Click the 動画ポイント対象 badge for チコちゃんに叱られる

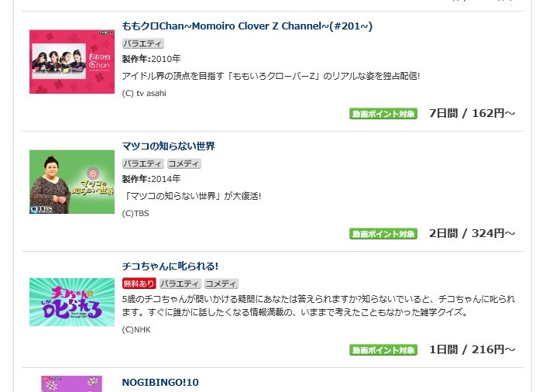point(383,350)
